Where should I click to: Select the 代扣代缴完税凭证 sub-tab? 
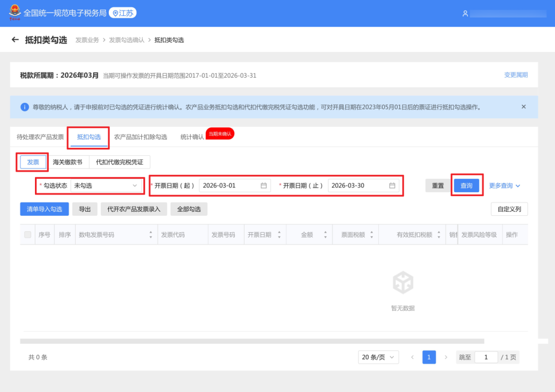[120, 162]
